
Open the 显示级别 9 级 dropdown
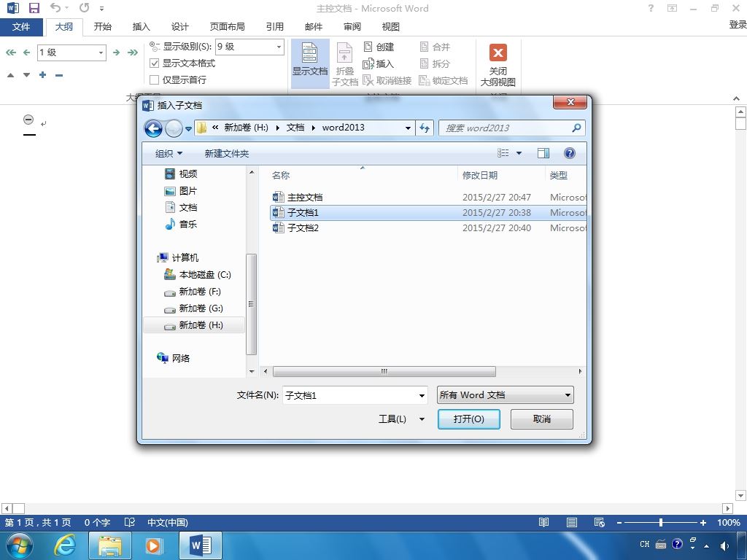[279, 47]
